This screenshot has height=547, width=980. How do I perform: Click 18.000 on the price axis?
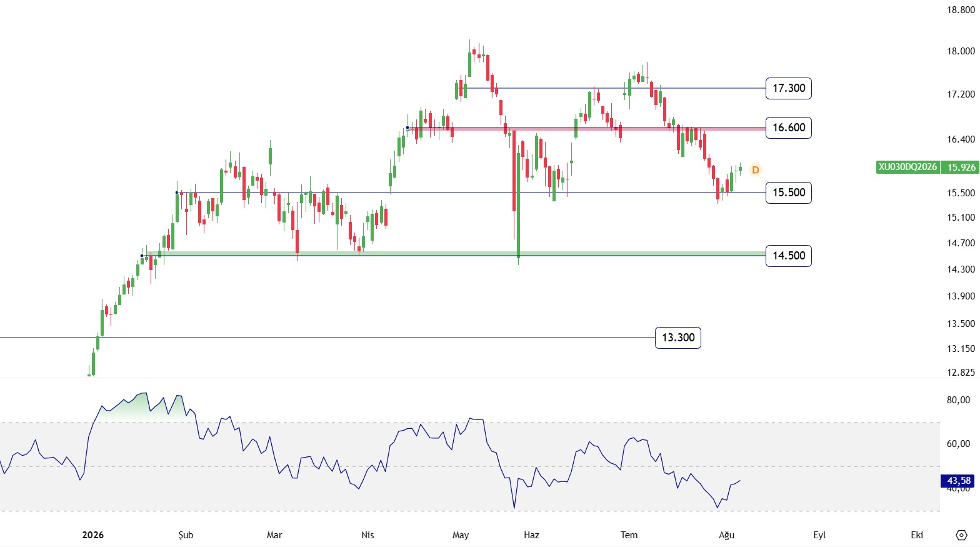click(961, 51)
